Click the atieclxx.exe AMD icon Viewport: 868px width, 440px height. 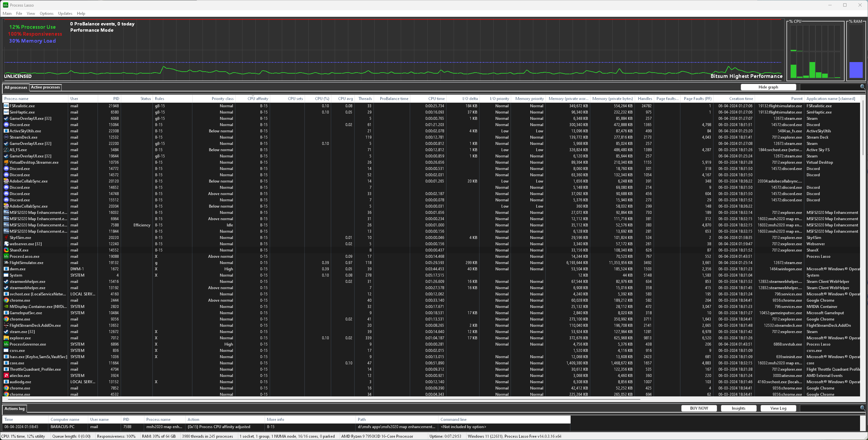6,376
